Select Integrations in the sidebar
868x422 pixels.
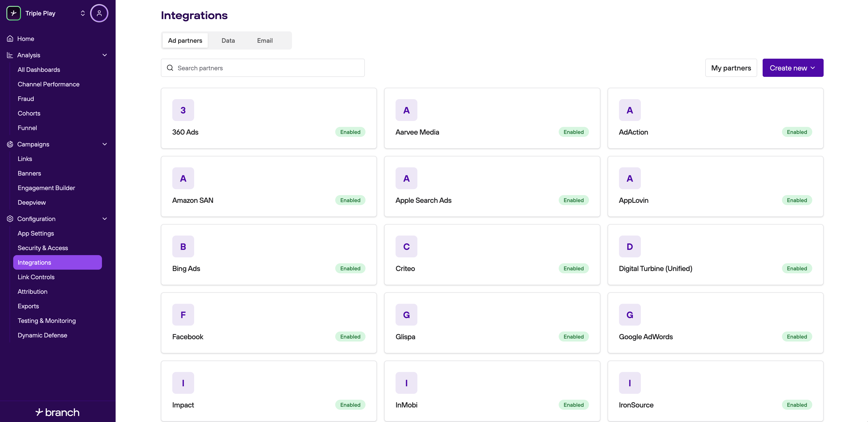click(58, 262)
